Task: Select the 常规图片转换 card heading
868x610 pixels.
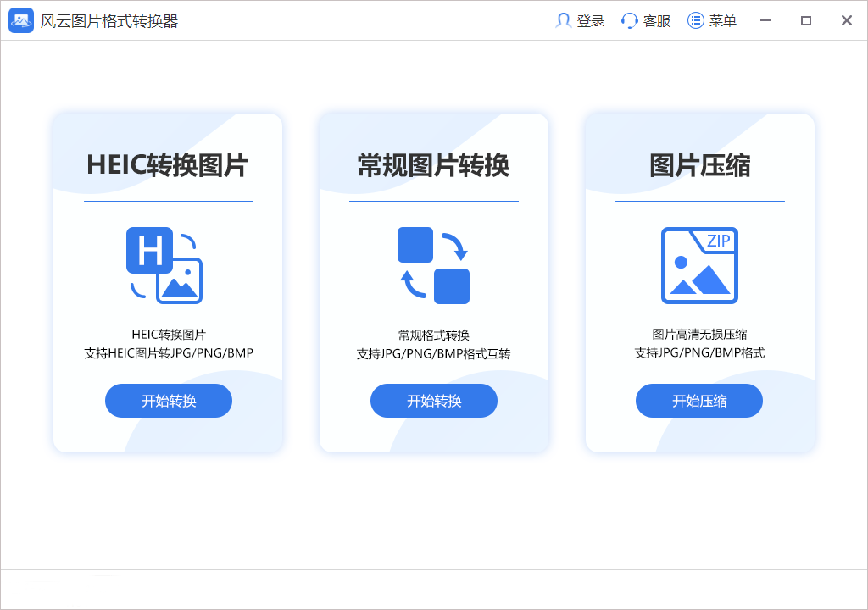Action: (433, 165)
